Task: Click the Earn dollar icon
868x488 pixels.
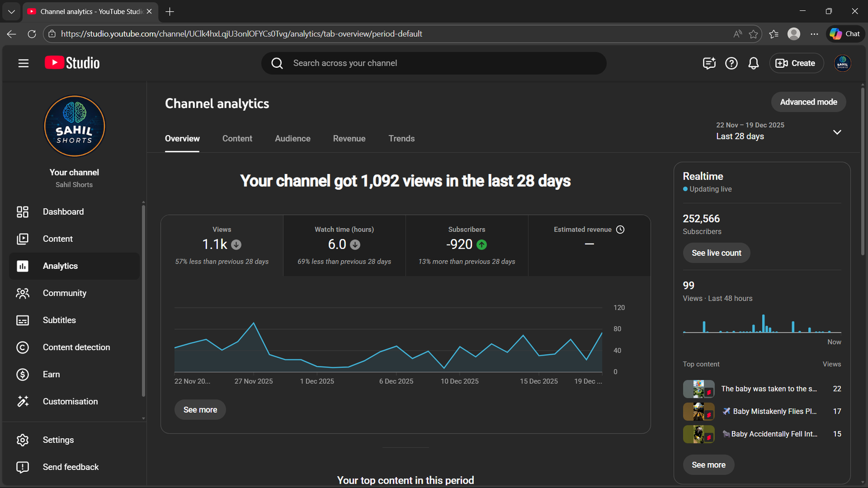Action: 22,375
